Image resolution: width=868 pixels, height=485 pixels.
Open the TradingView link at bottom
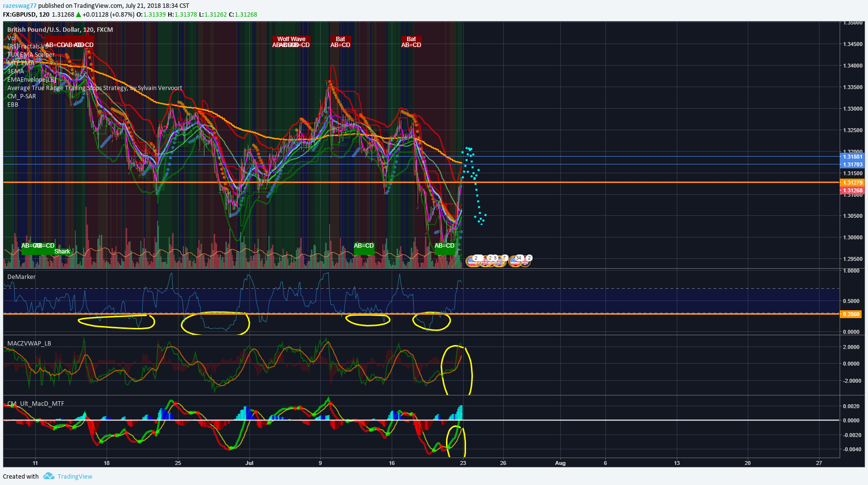click(x=75, y=476)
